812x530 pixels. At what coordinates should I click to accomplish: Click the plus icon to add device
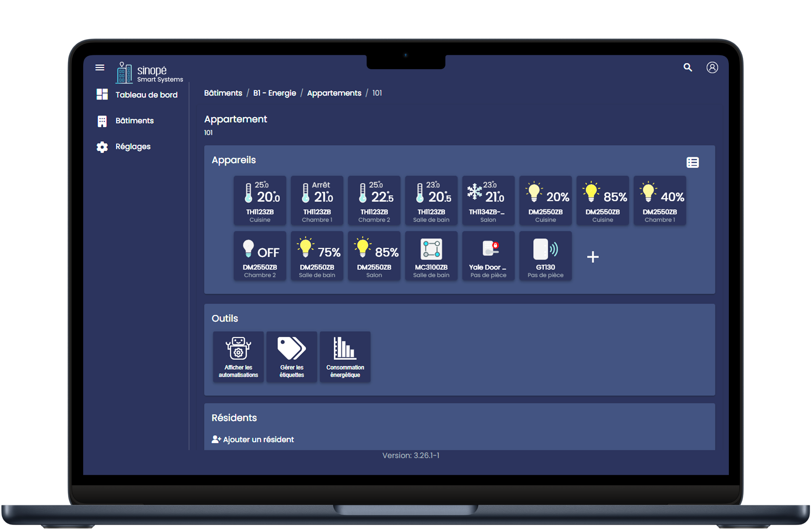point(593,257)
